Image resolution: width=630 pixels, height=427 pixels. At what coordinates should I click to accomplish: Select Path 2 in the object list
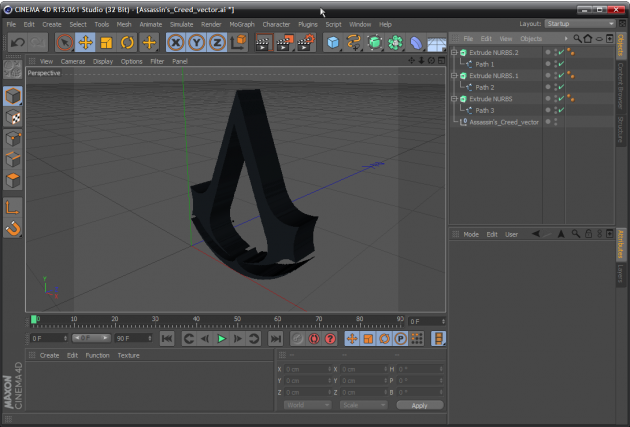point(485,87)
